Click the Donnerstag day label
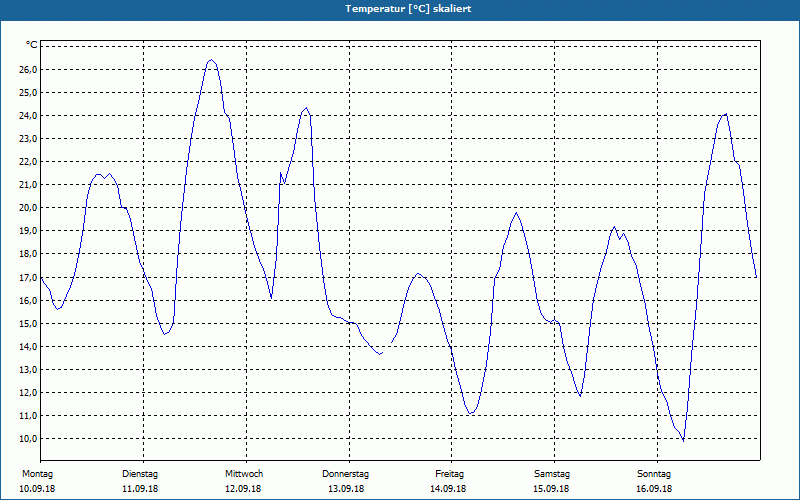 click(x=345, y=474)
